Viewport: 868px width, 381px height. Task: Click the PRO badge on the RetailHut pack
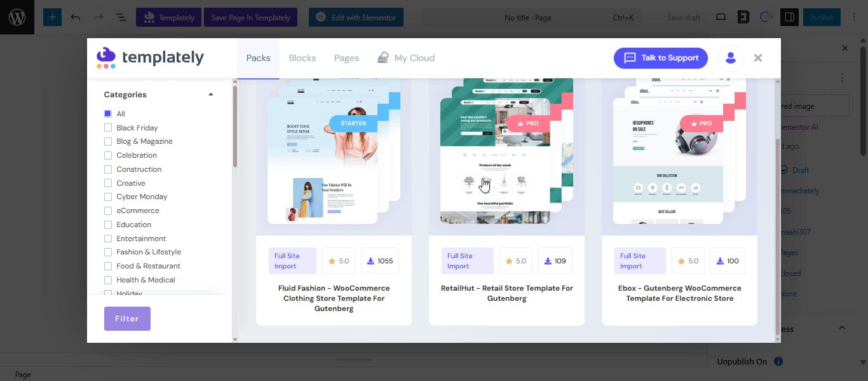coord(529,123)
